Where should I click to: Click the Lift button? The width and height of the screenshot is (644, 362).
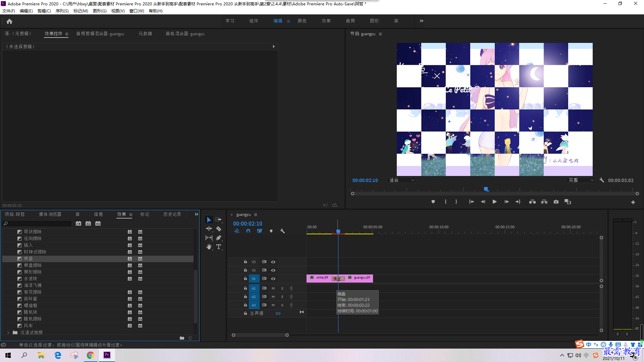coord(532,202)
